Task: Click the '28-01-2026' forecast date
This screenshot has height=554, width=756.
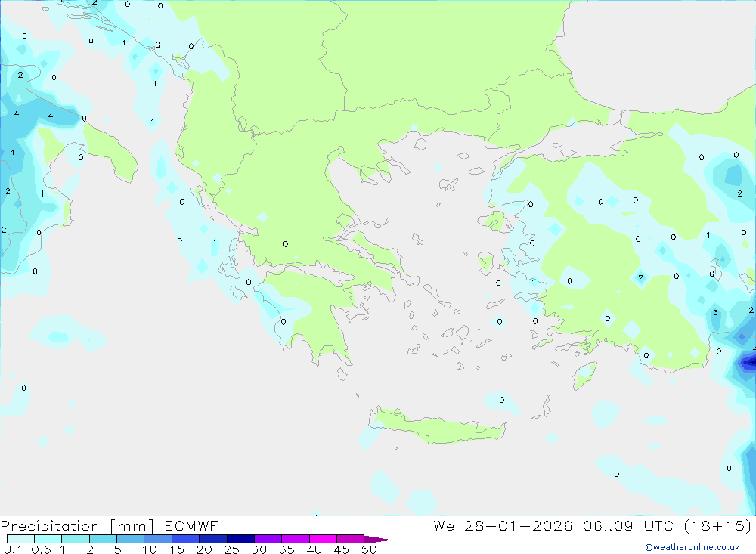Action: pyautogui.click(x=519, y=525)
